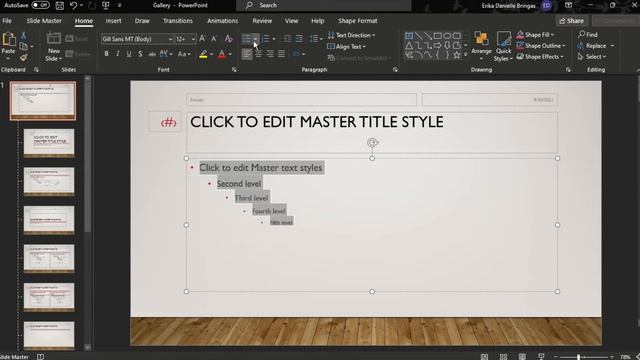Open font size dropdown
The height and width of the screenshot is (360, 640).
point(193,39)
